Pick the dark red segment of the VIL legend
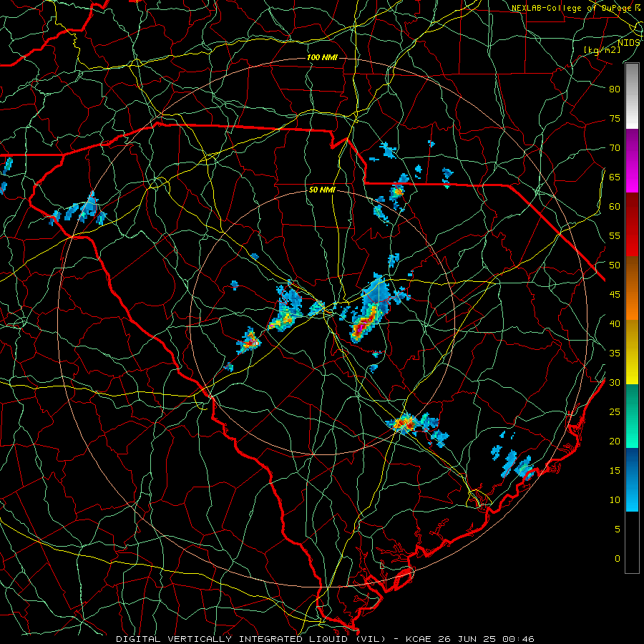The image size is (644, 644). [x=632, y=225]
